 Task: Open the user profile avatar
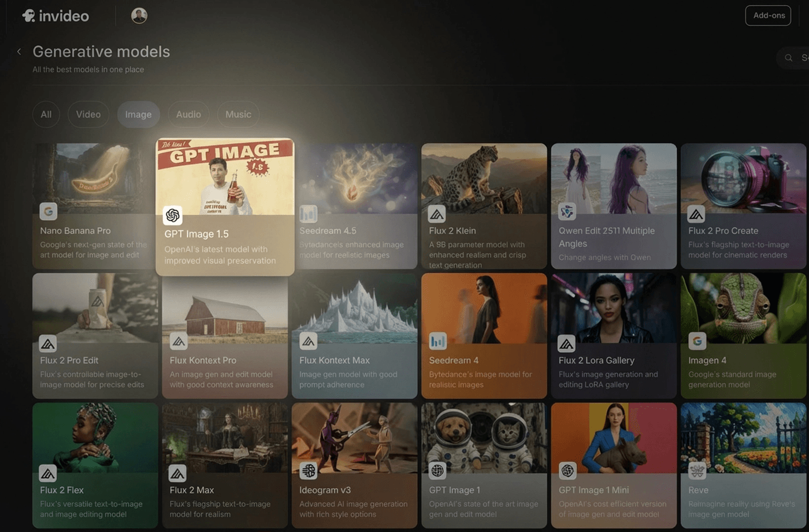pyautogui.click(x=139, y=16)
